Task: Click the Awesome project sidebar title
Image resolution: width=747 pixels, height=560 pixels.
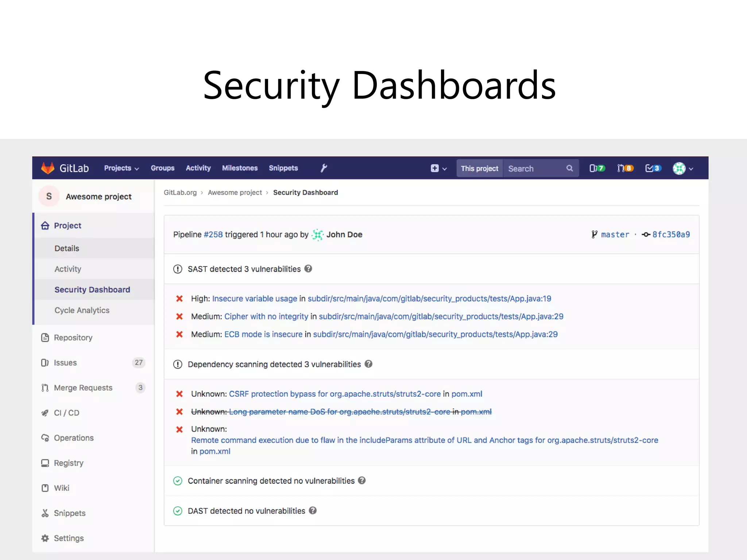Action: 98,197
